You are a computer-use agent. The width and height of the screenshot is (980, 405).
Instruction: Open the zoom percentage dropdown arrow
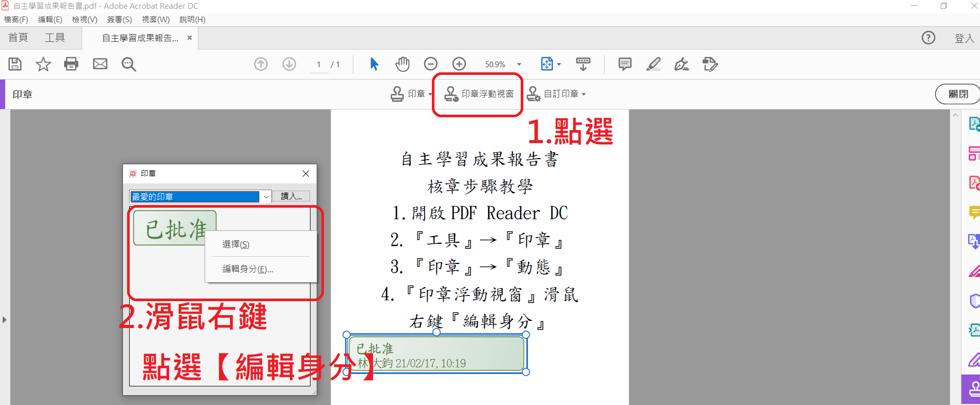click(519, 65)
